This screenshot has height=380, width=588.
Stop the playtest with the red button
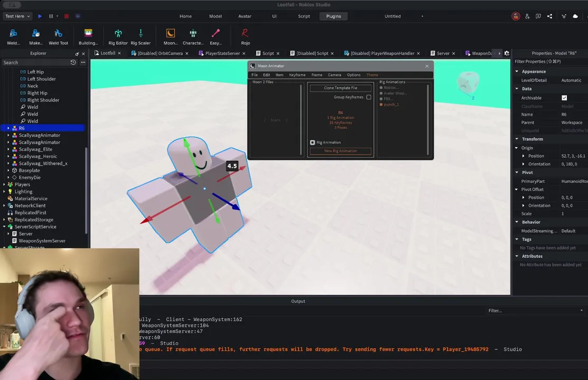click(67, 16)
